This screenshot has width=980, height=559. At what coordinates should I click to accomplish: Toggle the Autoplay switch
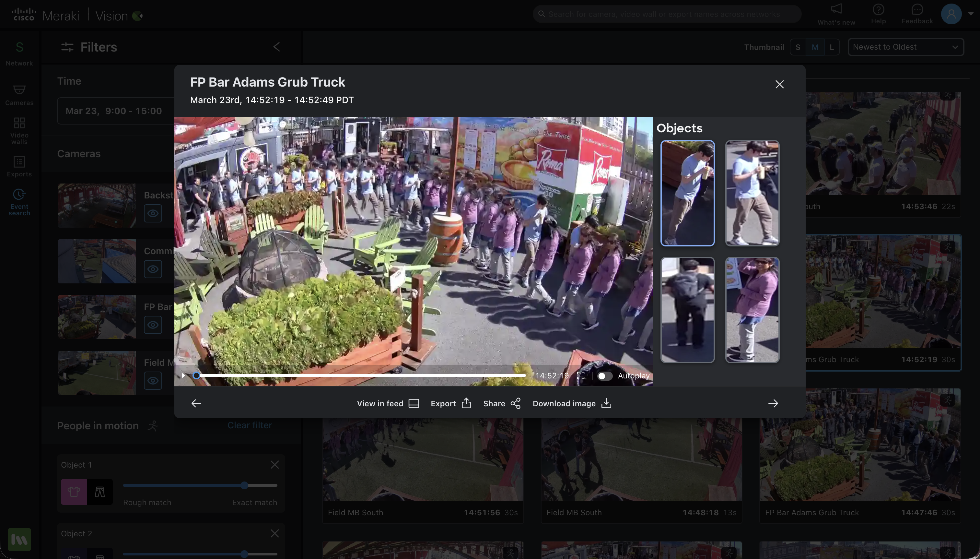pos(605,376)
